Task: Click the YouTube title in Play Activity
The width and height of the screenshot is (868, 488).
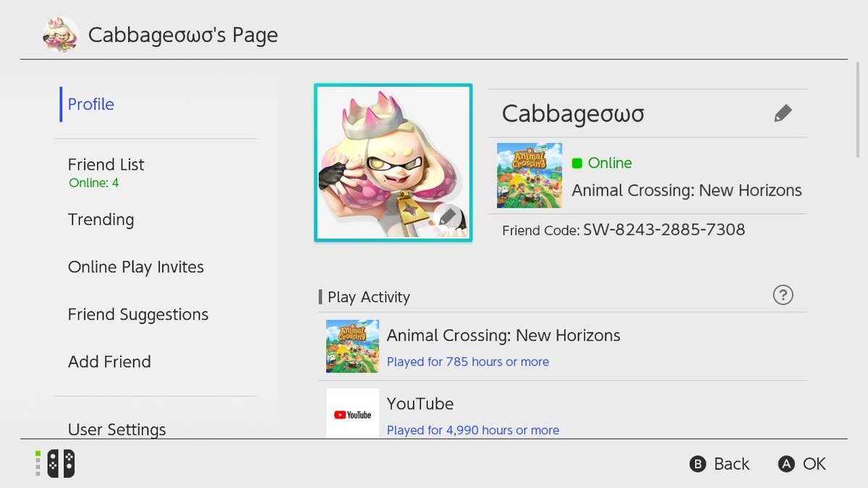Action: pyautogui.click(x=420, y=403)
